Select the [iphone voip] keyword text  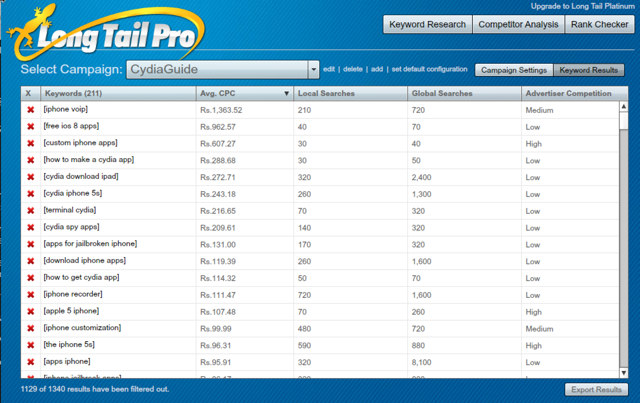(x=66, y=109)
